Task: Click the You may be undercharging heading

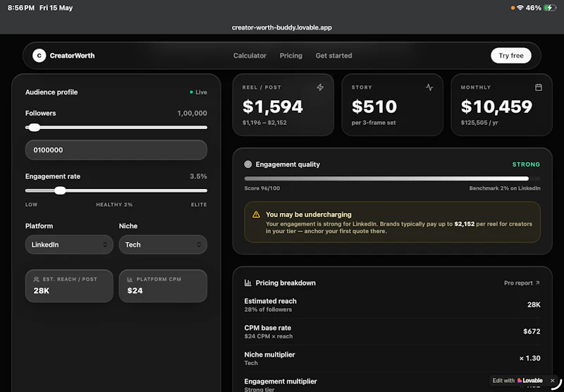Action: click(309, 214)
